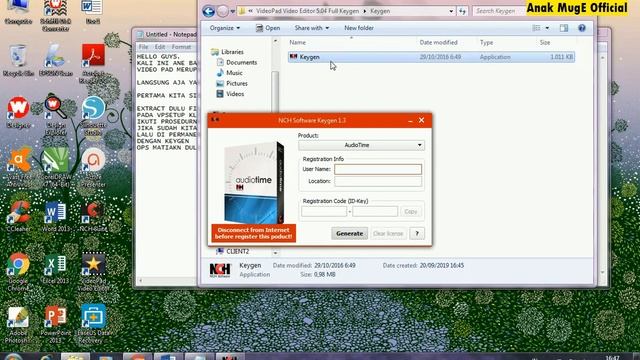The width and height of the screenshot is (640, 360).
Task: Click the Notepad horizontal scrollbar left arrow
Action: pos(140,280)
